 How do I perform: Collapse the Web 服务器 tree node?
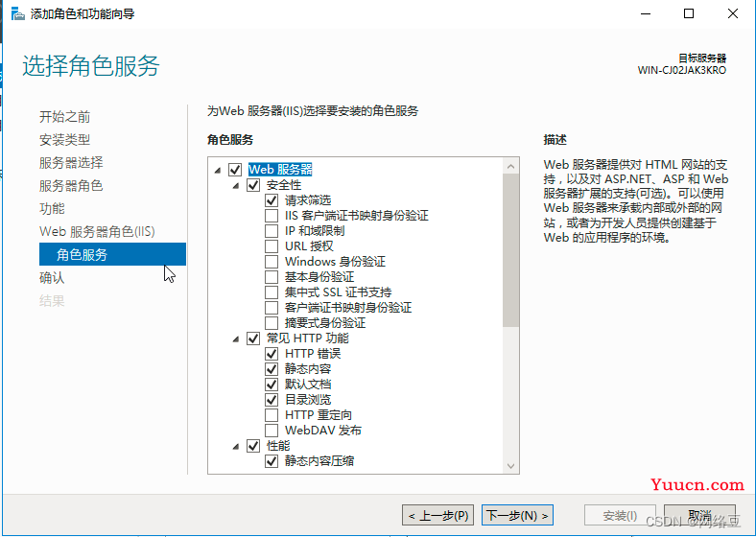(x=218, y=170)
